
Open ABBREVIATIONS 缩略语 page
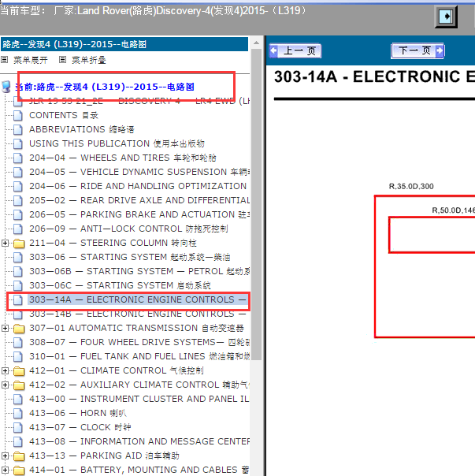tap(82, 129)
